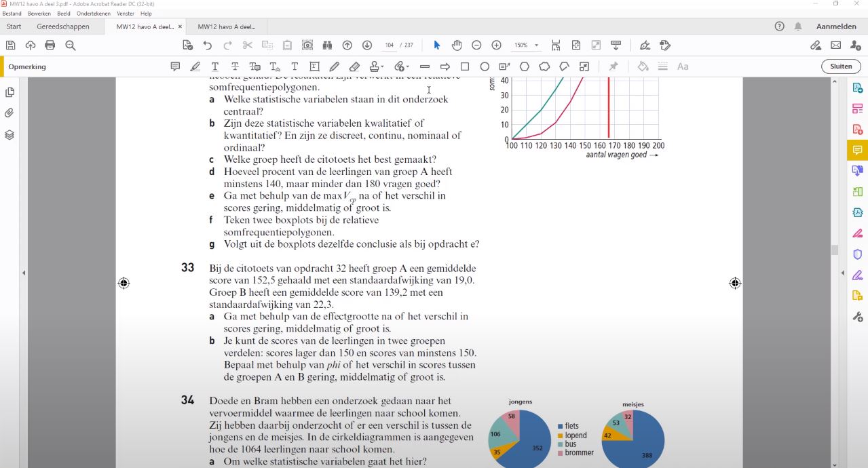Draw a cloud shape
Image resolution: width=868 pixels, height=468 pixels.
click(544, 66)
